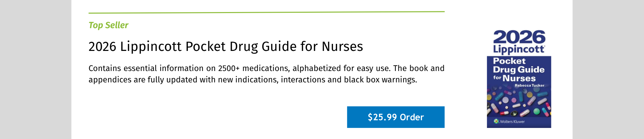This screenshot has width=644, height=139.
Task: Click the green divider line above Top Seller
Action: [x=266, y=12]
